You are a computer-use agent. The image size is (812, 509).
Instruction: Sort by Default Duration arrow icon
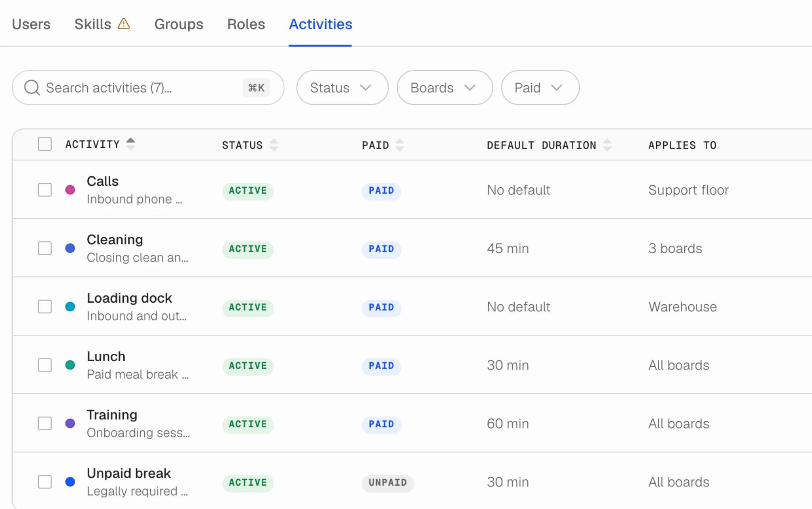click(x=607, y=145)
